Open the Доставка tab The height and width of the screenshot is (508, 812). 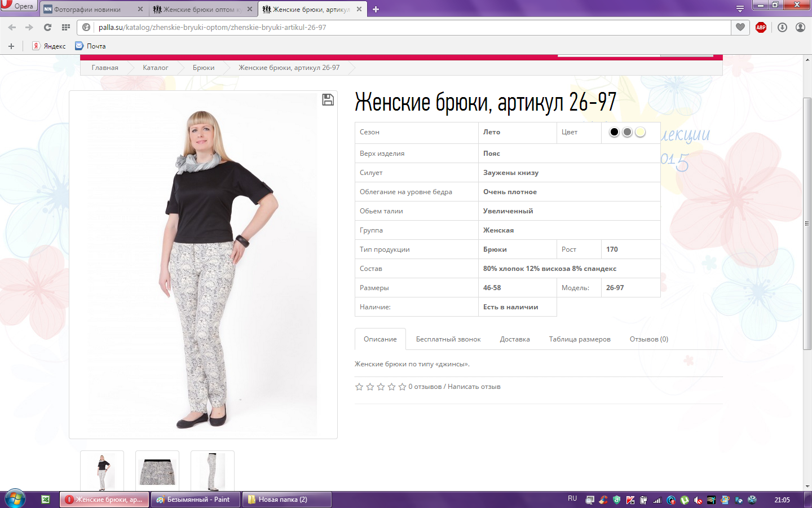click(x=515, y=339)
